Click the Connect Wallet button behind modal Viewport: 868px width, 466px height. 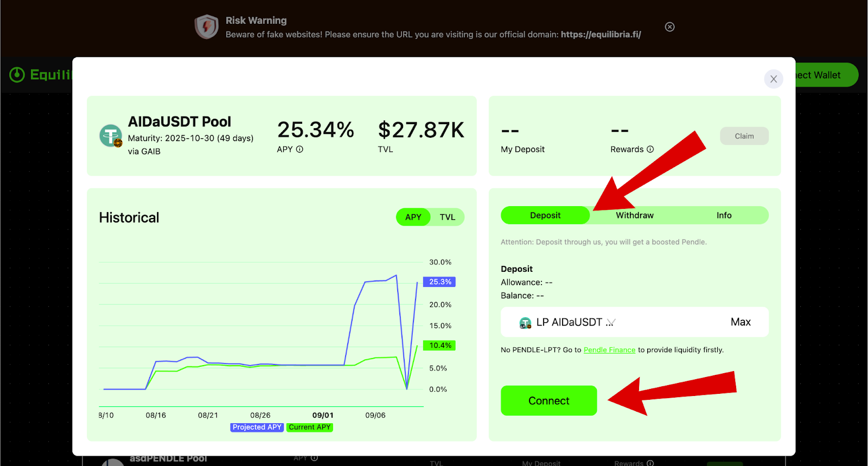tap(826, 75)
